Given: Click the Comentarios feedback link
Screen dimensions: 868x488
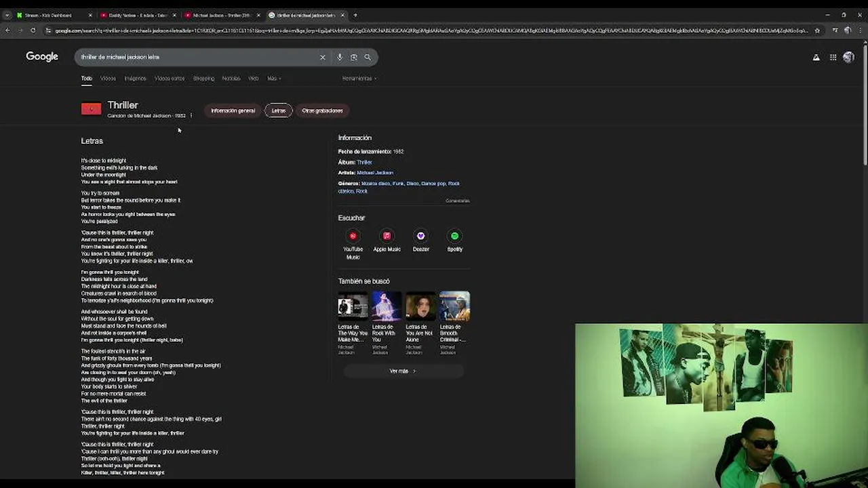Looking at the screenshot, I should pyautogui.click(x=458, y=201).
